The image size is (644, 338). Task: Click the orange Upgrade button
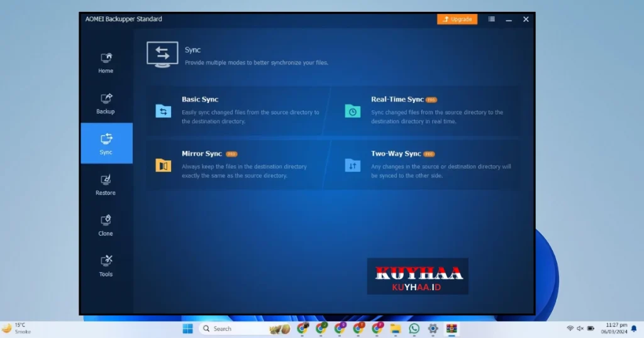[457, 19]
